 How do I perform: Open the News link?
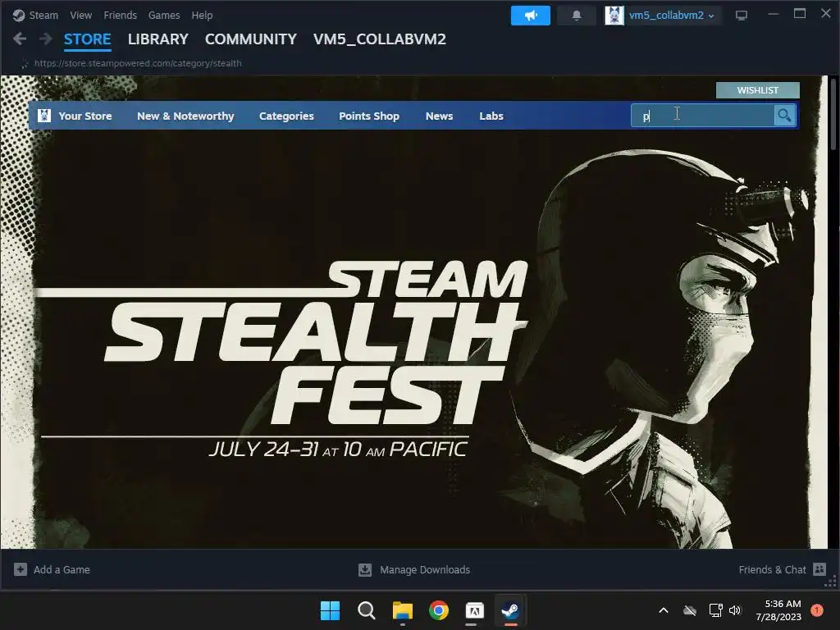point(440,116)
